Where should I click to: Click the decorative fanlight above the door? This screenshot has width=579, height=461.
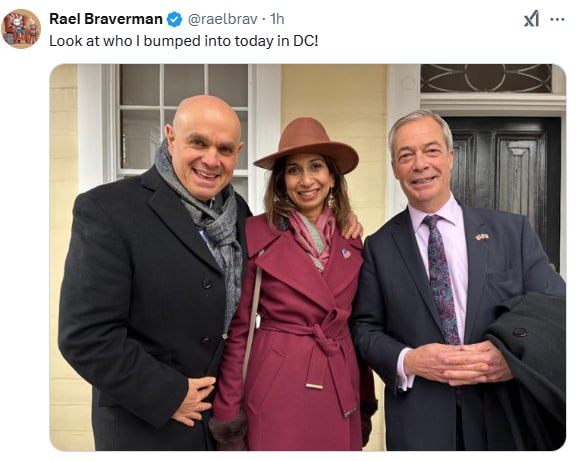[x=486, y=78]
